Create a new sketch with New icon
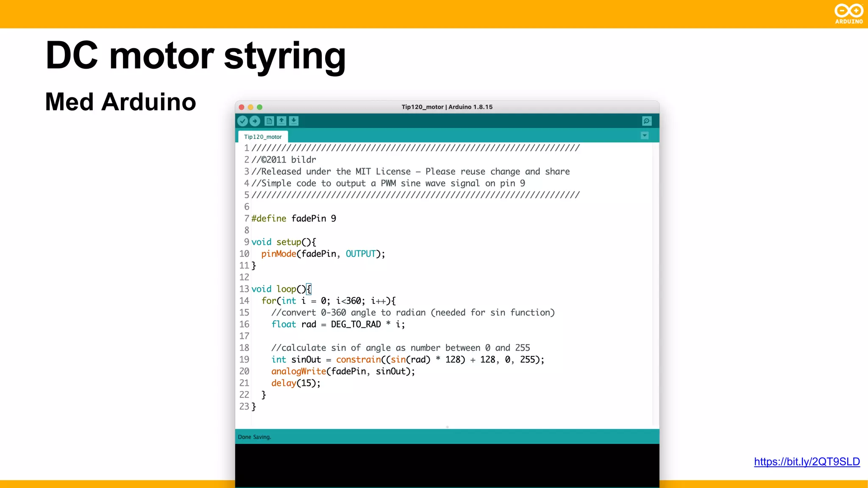The image size is (868, 488). click(x=269, y=121)
